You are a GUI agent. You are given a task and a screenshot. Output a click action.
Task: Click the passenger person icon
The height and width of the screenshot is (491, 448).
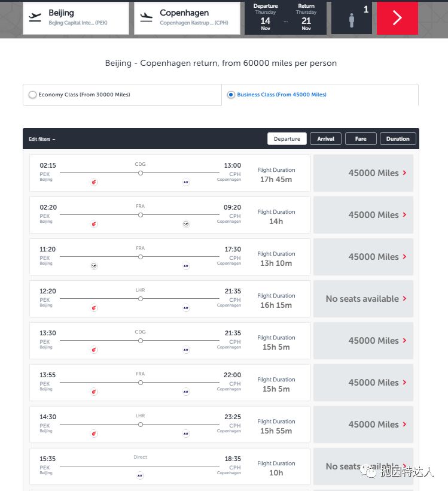tap(352, 20)
